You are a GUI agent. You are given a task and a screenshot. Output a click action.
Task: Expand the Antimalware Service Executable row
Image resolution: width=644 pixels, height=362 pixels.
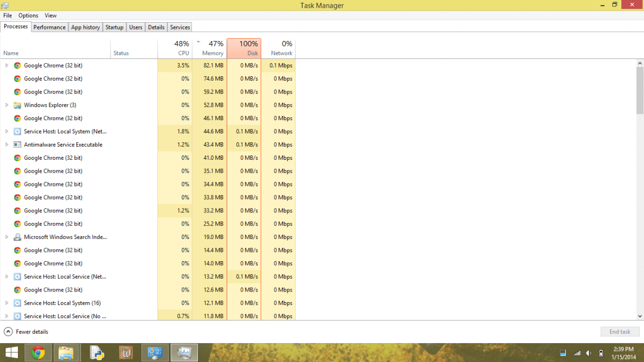pos(7,145)
